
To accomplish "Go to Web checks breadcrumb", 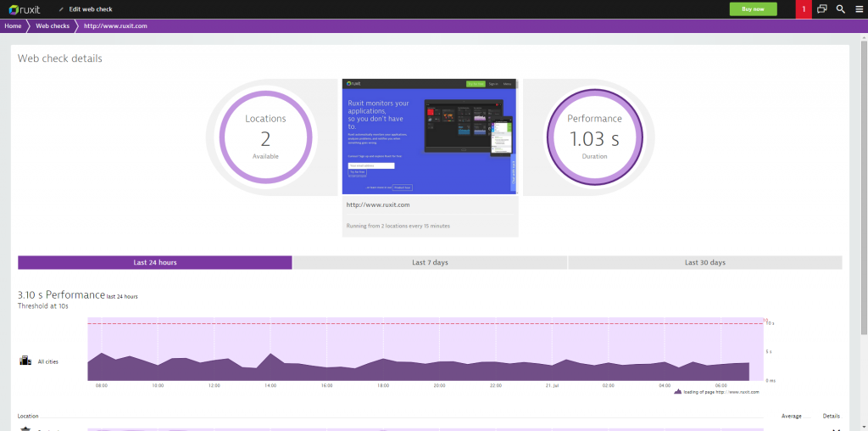I will click(53, 26).
